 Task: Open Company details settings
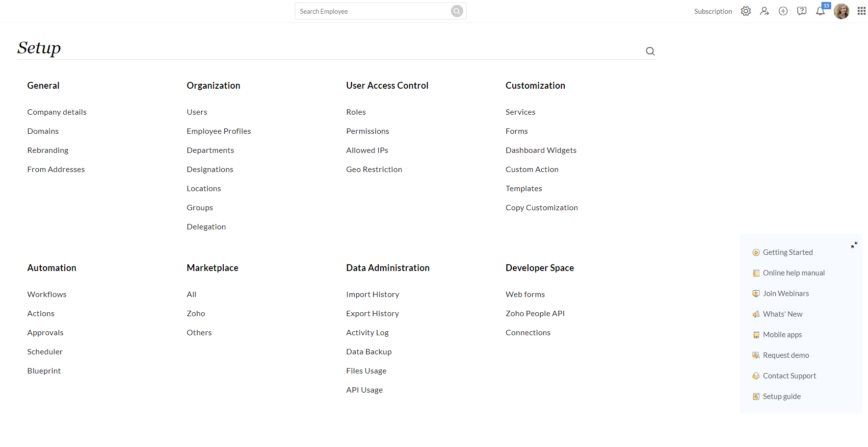pos(57,112)
